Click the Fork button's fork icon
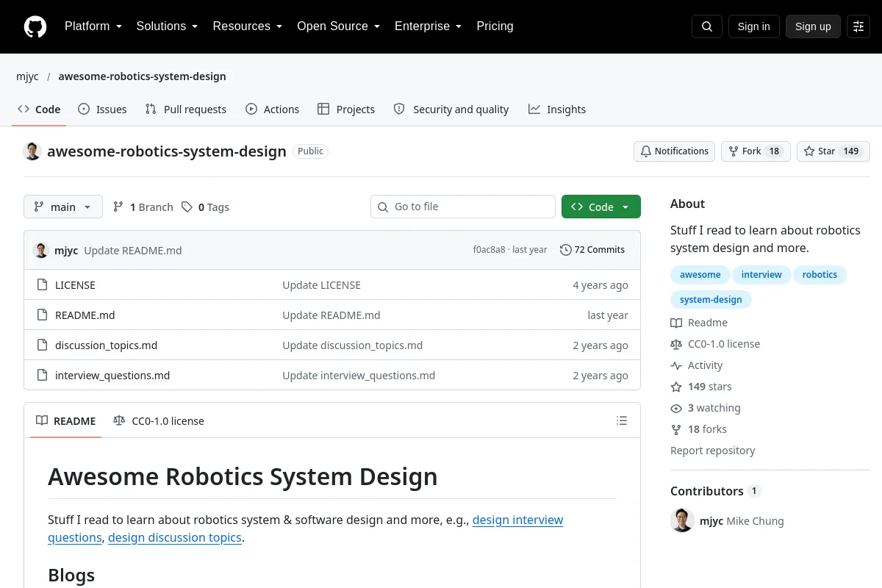Viewport: 882px width, 588px height. (x=734, y=151)
